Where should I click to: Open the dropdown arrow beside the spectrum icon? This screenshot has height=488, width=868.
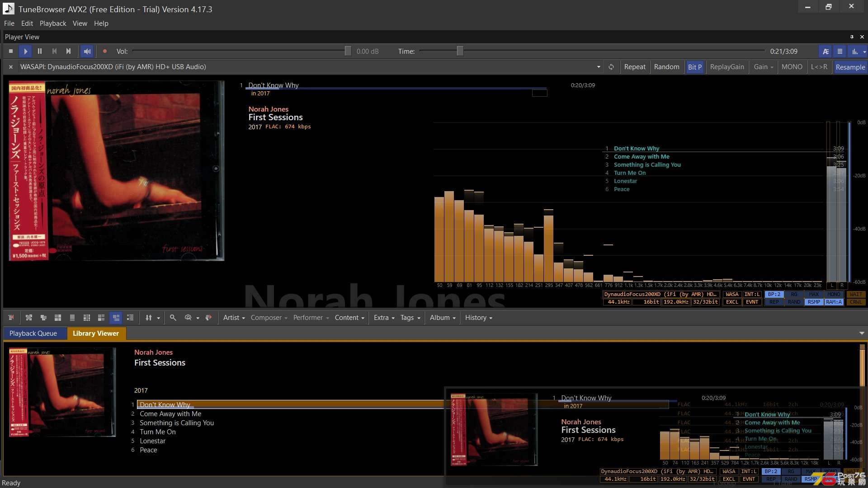pyautogui.click(x=864, y=52)
